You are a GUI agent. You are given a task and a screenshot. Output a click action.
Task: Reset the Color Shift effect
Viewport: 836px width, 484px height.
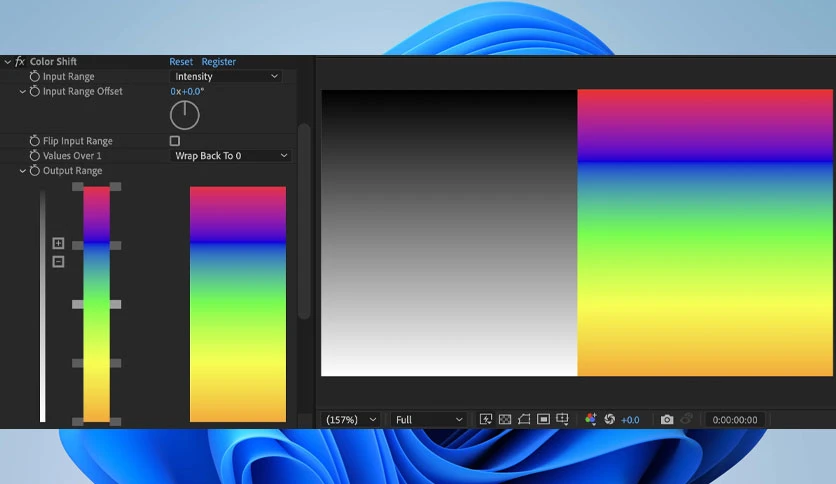pos(181,62)
